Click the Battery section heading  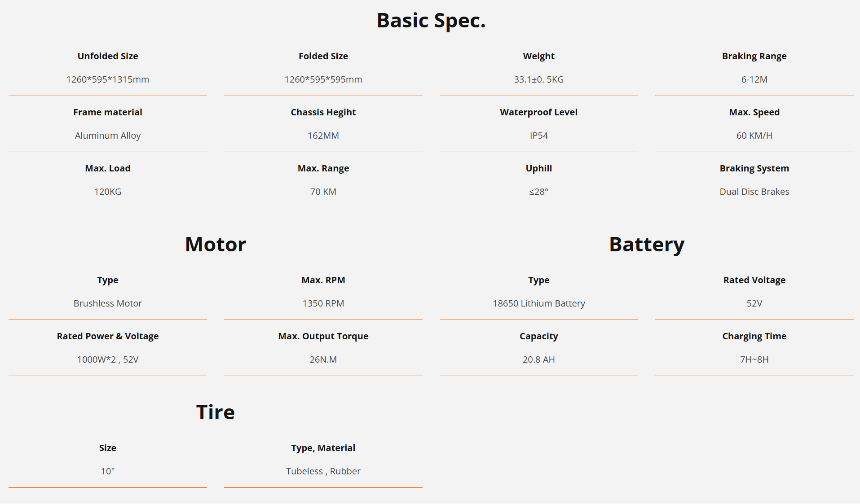coord(646,245)
